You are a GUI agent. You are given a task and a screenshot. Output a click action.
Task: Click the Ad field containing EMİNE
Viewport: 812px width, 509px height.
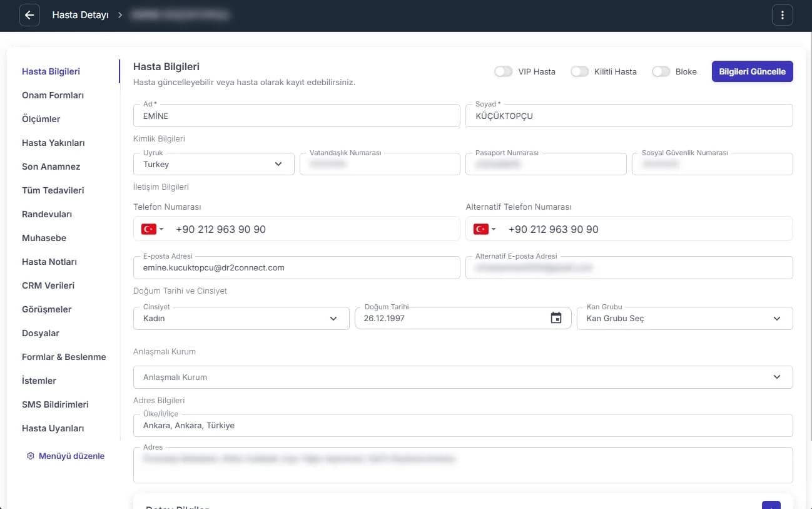(297, 116)
